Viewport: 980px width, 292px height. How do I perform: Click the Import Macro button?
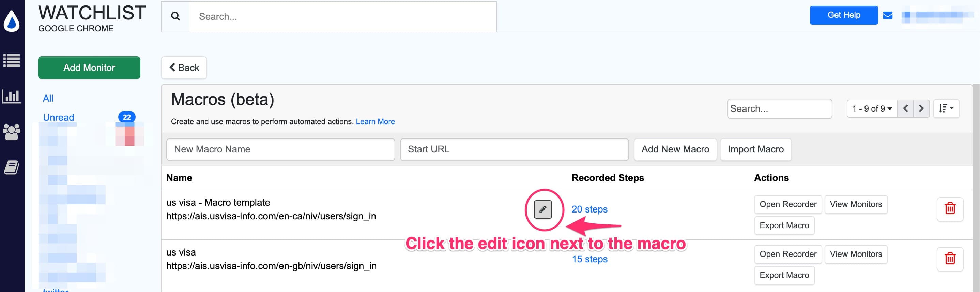[x=755, y=149]
